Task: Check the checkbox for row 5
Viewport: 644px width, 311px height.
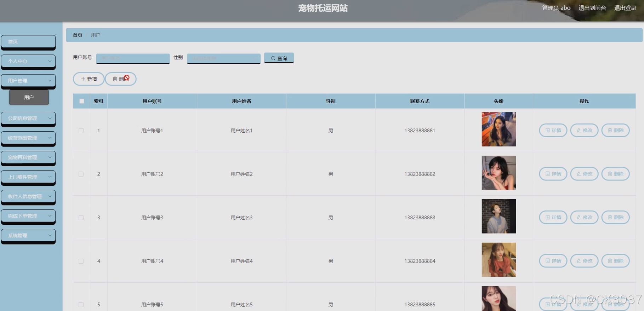Action: (x=81, y=305)
